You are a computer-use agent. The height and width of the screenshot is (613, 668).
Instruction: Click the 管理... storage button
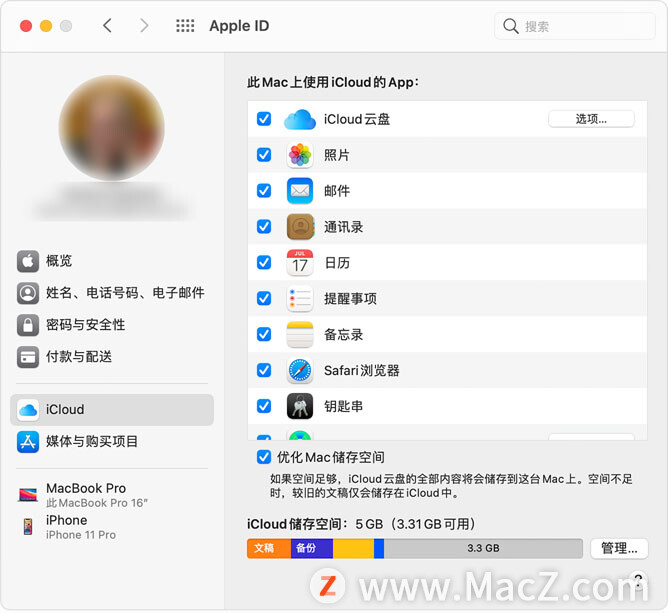click(619, 548)
